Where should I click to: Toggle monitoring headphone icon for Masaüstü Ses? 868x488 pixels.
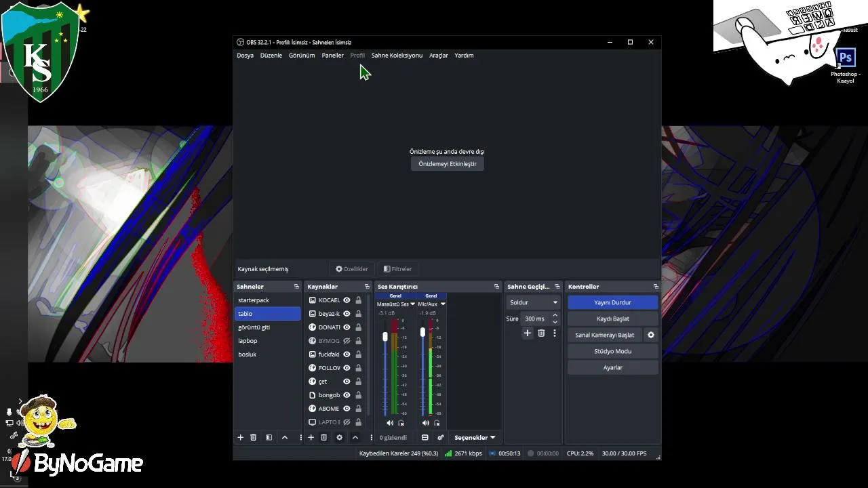point(401,423)
